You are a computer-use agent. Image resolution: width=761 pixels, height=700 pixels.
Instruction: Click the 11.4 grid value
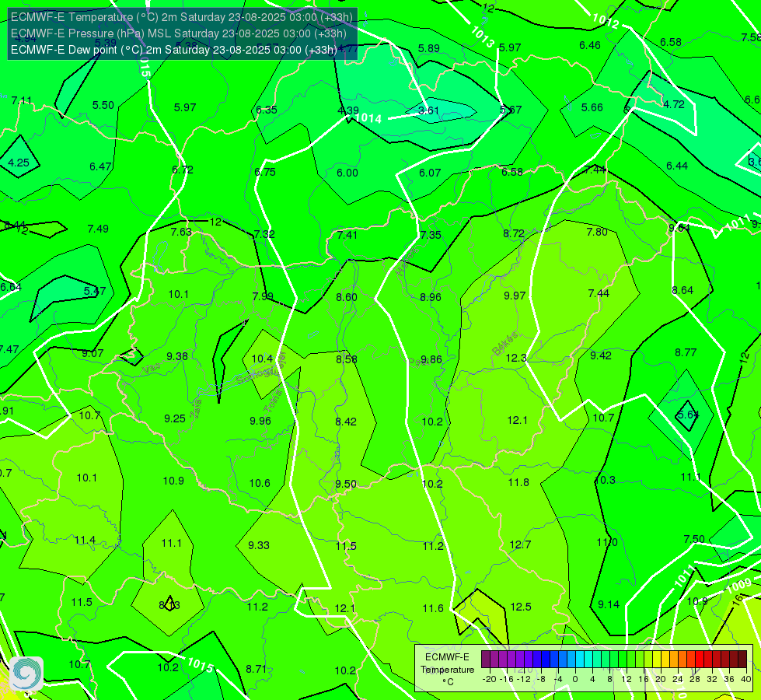(85, 541)
